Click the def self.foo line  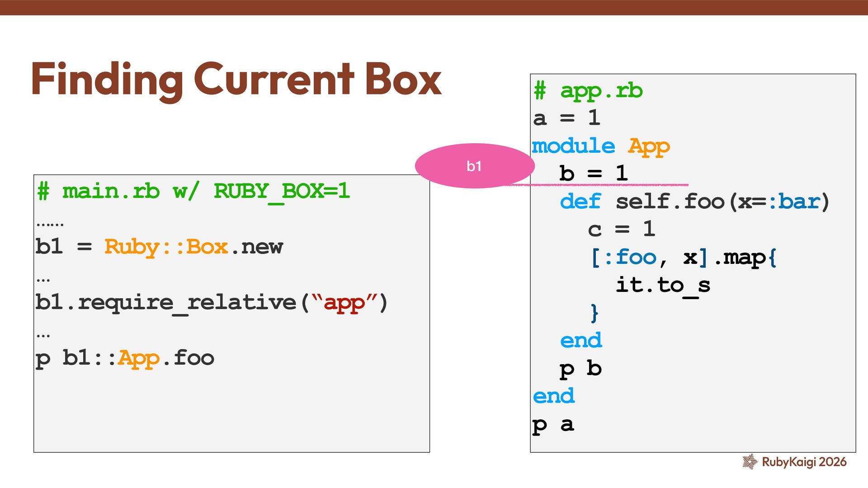[x=694, y=202]
